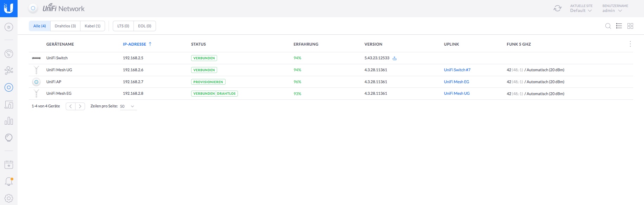
Task: Switch to list view layout
Action: coord(619,26)
